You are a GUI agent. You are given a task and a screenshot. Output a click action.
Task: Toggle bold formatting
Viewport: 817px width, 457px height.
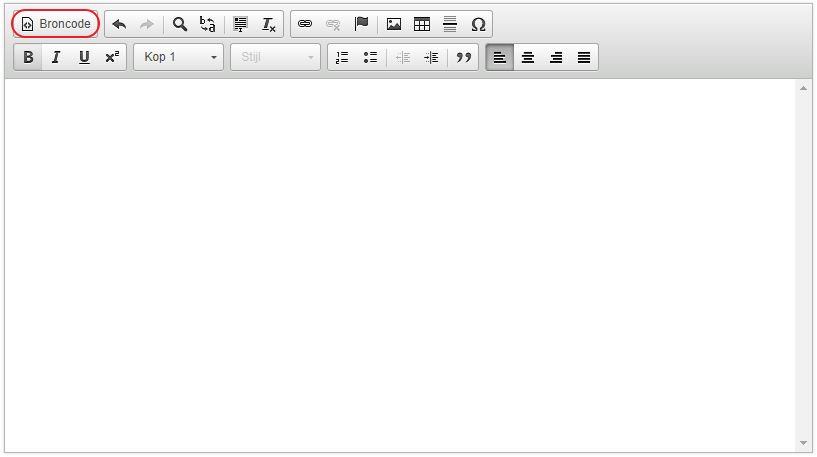28,57
